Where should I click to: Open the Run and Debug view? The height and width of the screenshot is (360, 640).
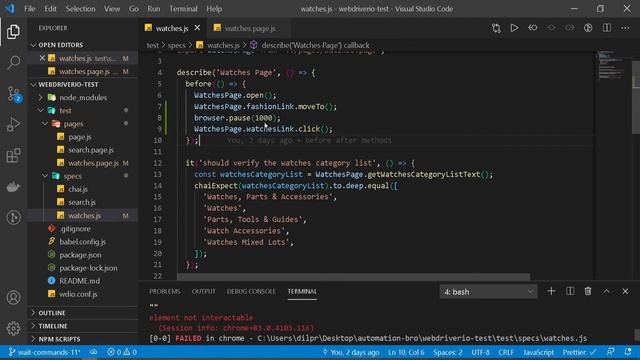pos(13,124)
